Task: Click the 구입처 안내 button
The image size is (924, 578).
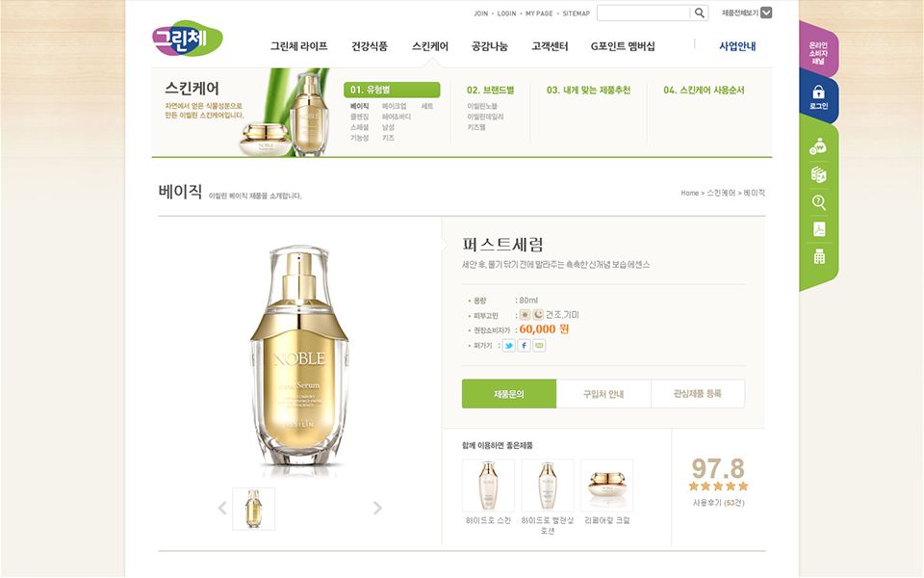Action: tap(603, 393)
